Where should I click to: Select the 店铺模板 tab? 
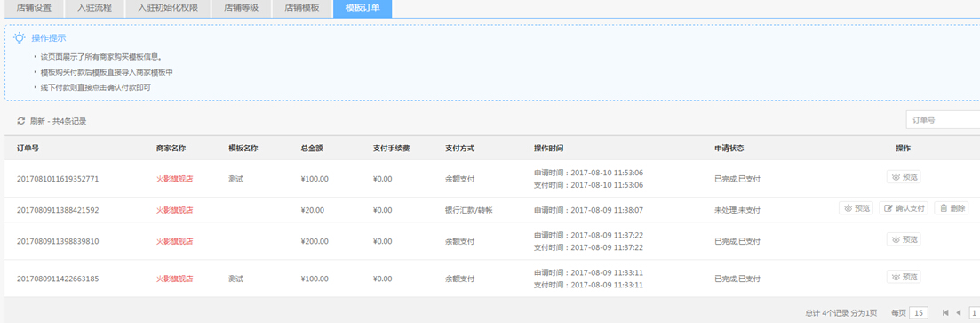pyautogui.click(x=302, y=9)
